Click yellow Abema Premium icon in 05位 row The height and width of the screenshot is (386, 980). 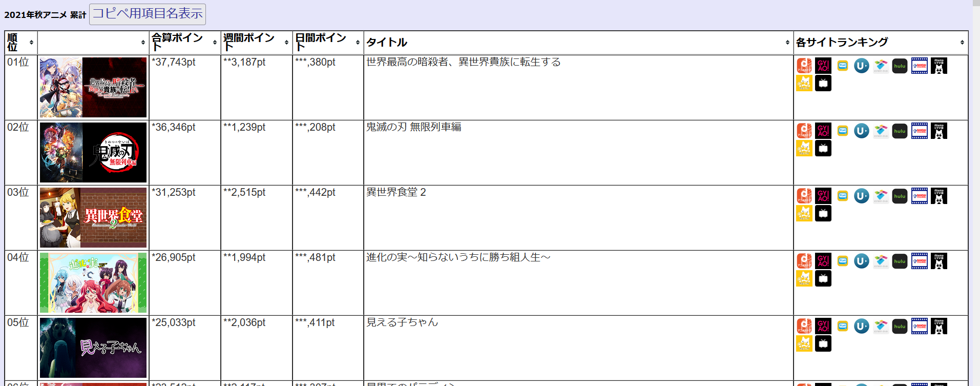point(804,343)
